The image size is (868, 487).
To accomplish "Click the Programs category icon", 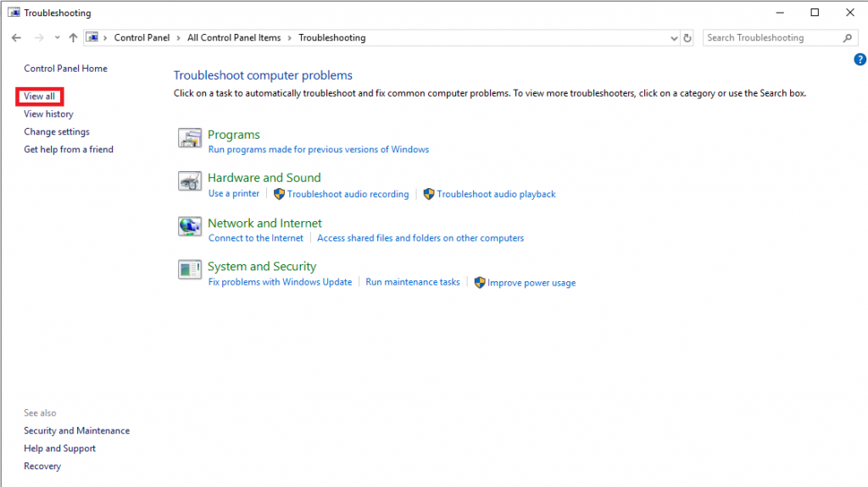I will (190, 137).
